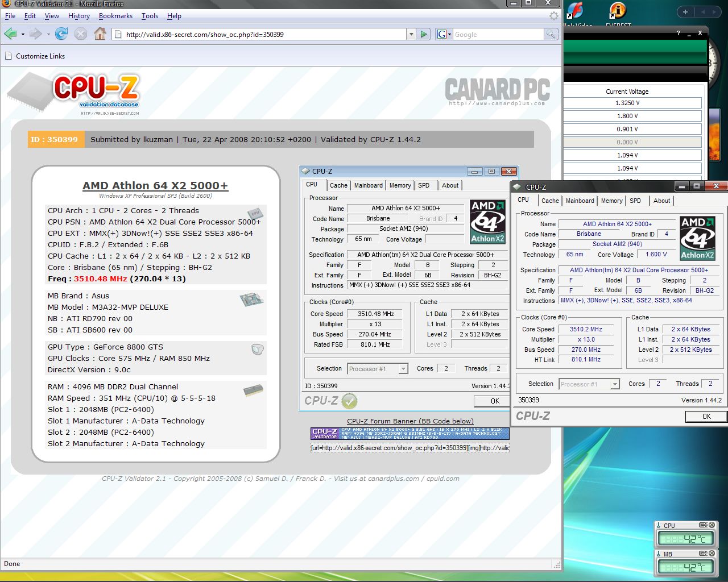Click the Firefox forward arrow

pyautogui.click(x=36, y=34)
